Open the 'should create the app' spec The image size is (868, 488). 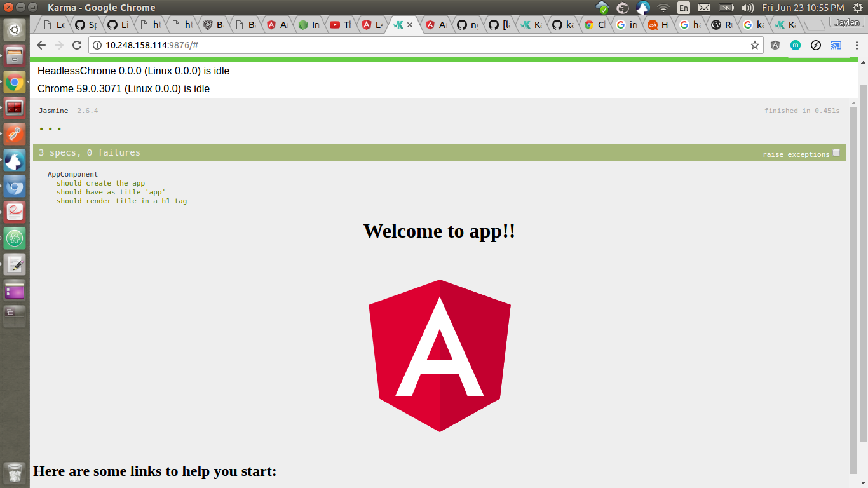(x=101, y=183)
